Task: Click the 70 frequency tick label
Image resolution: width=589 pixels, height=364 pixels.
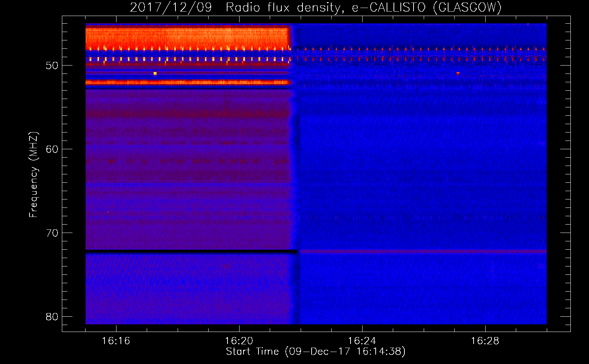Action: coord(52,233)
